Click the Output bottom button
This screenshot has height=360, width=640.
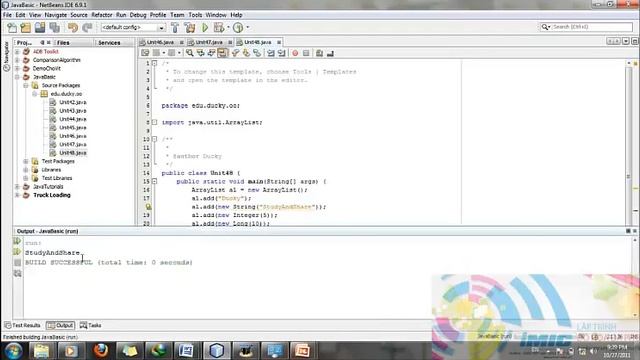60,325
